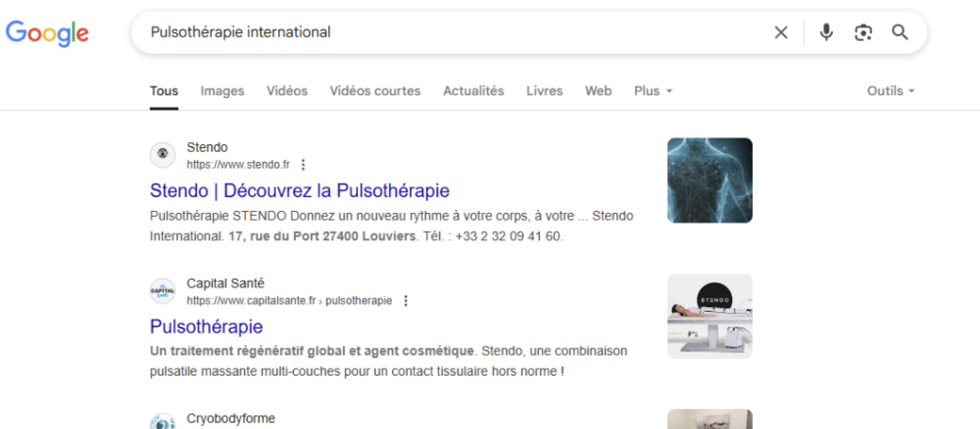Open the Outils dropdown

pos(890,91)
